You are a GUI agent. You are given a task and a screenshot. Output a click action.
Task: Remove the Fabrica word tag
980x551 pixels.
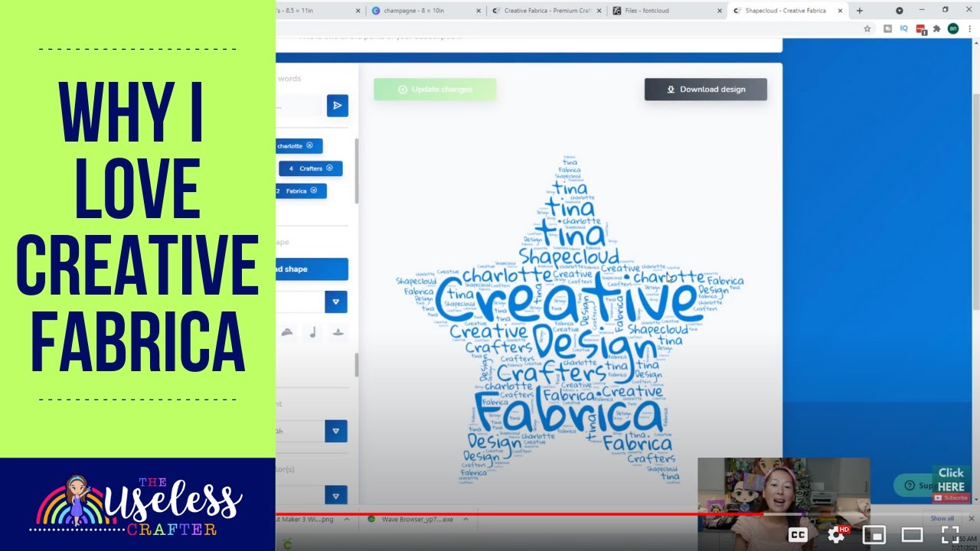coord(313,191)
